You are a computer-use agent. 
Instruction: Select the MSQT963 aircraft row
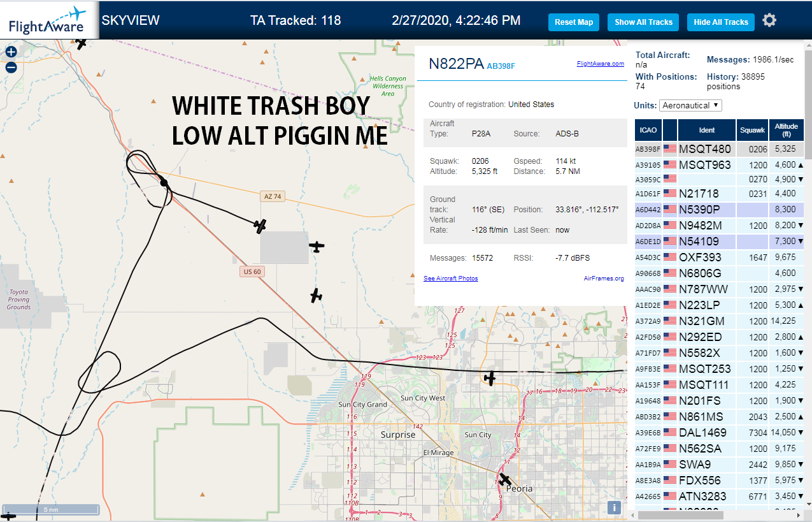coord(720,165)
